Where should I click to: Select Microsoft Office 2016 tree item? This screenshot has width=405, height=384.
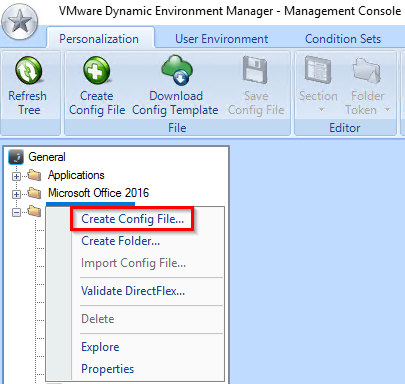(x=98, y=193)
